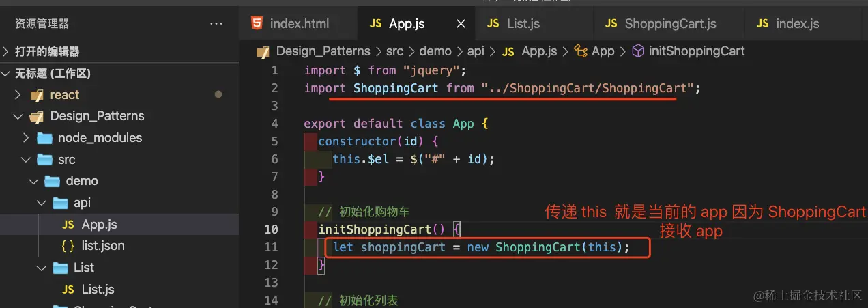Expand the react folder chevron

18,95
